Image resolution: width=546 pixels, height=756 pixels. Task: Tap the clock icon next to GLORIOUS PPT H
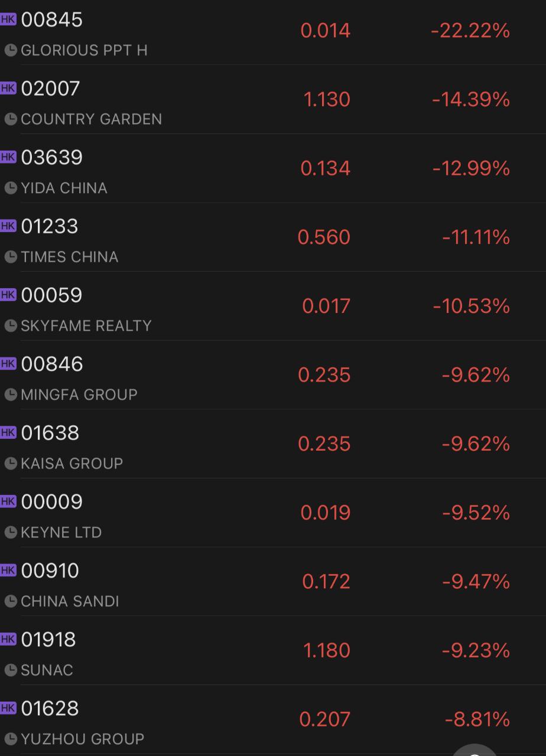(10, 51)
